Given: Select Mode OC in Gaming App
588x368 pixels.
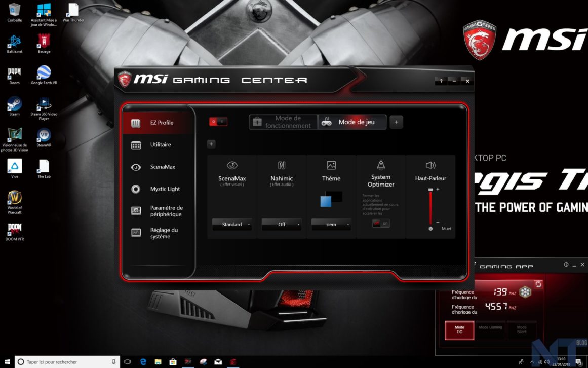Looking at the screenshot, I should coord(459,330).
